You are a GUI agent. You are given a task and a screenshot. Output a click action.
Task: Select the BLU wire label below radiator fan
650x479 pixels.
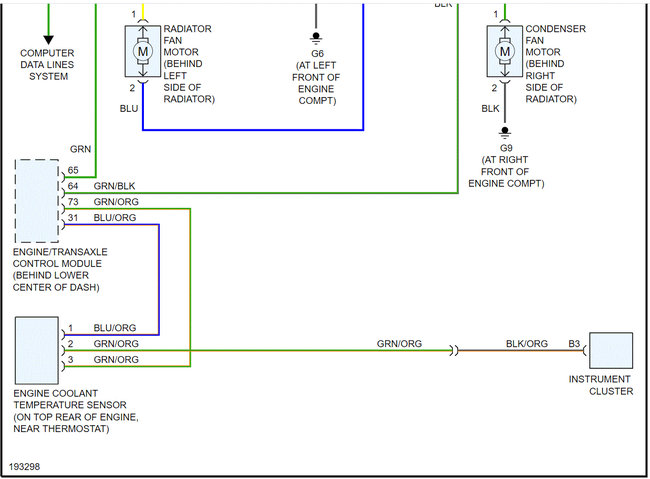[129, 109]
